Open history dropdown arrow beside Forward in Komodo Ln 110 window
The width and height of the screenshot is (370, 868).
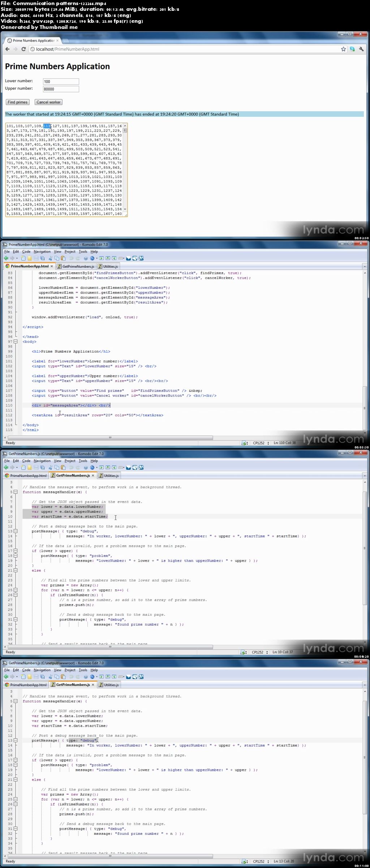click(17, 258)
